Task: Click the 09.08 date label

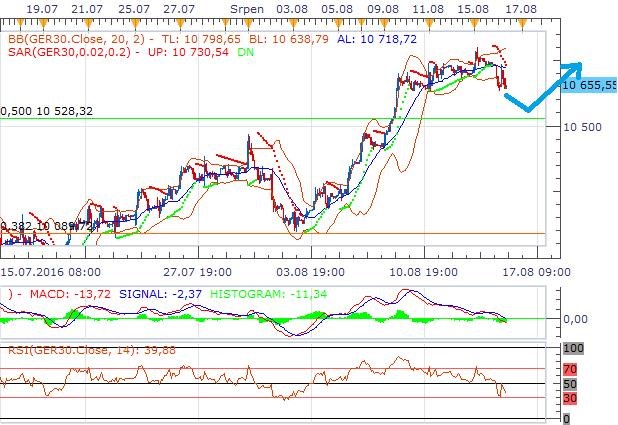Action: click(383, 9)
